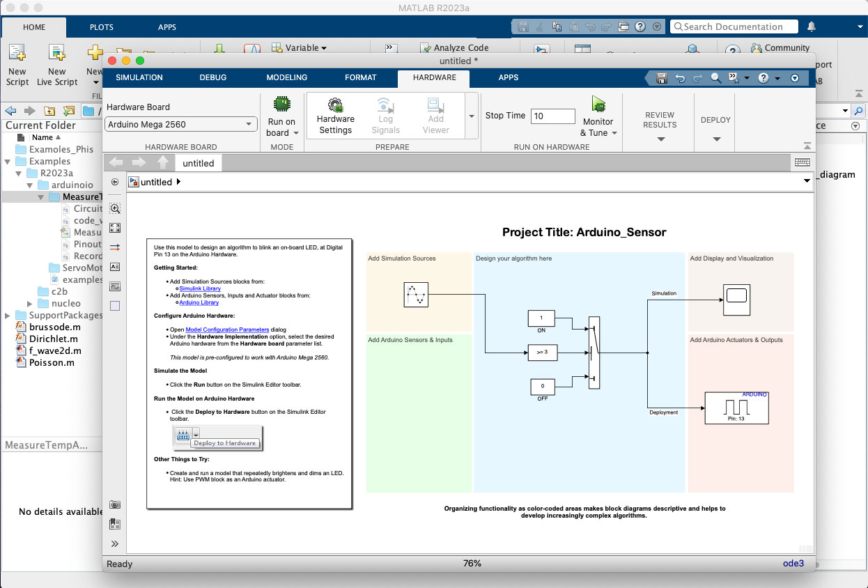
Task: Select the Arduino Digital Output Pin 13 block
Action: click(x=737, y=408)
